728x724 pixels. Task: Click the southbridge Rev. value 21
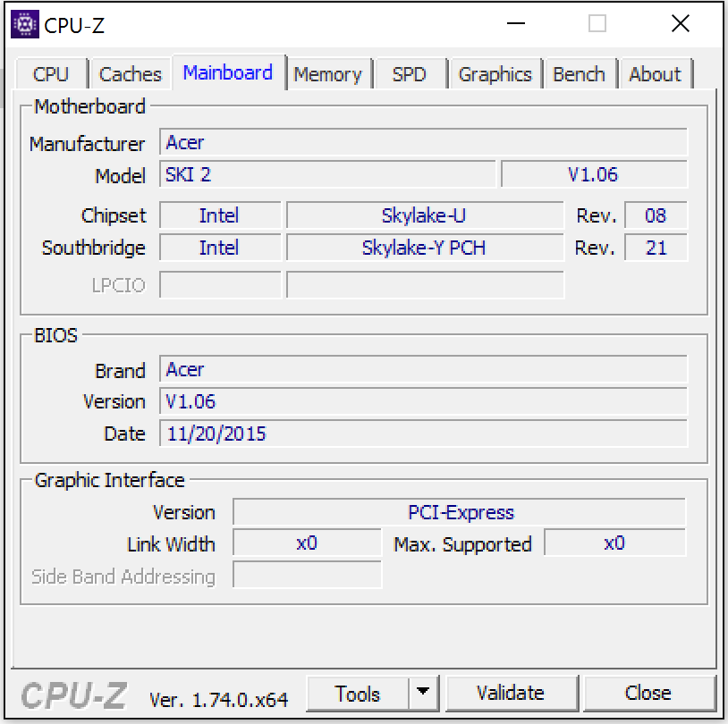click(x=656, y=248)
